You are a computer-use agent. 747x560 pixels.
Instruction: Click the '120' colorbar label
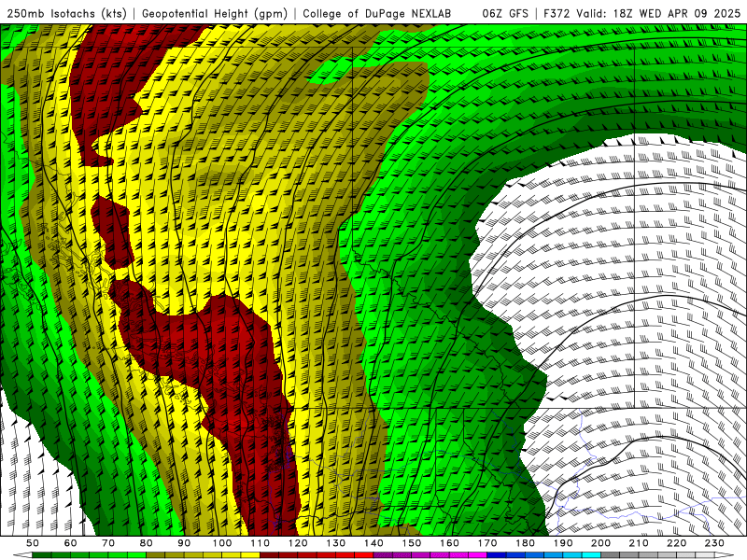tap(298, 543)
